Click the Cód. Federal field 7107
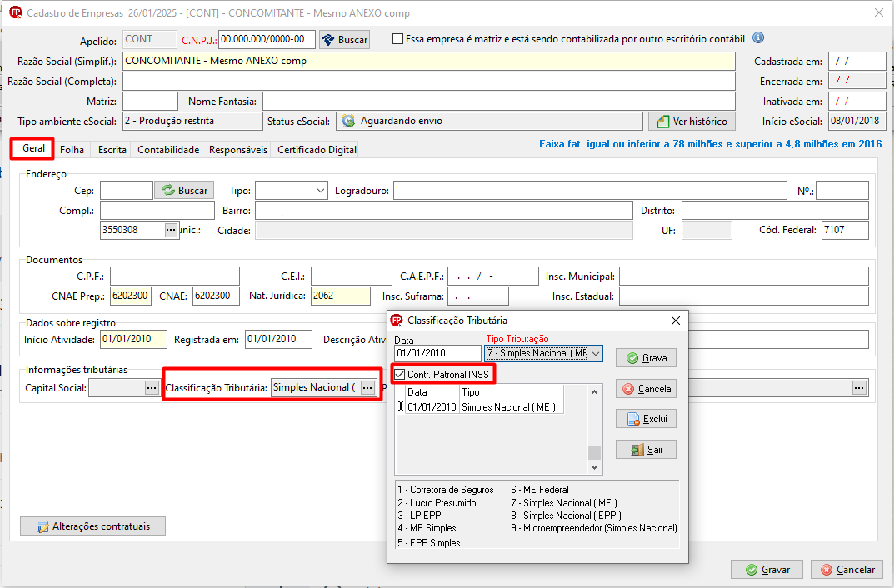Viewport: 894px width, 588px height. tap(845, 230)
